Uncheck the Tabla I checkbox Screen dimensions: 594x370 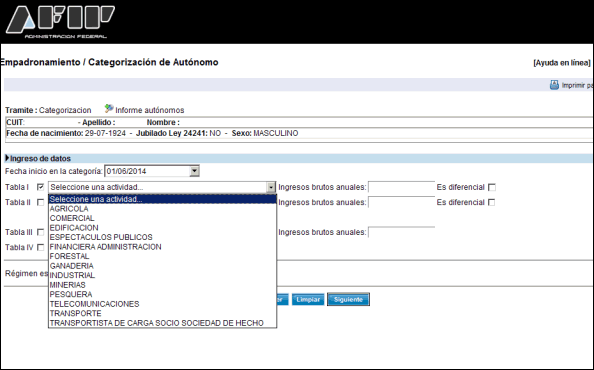pyautogui.click(x=41, y=187)
